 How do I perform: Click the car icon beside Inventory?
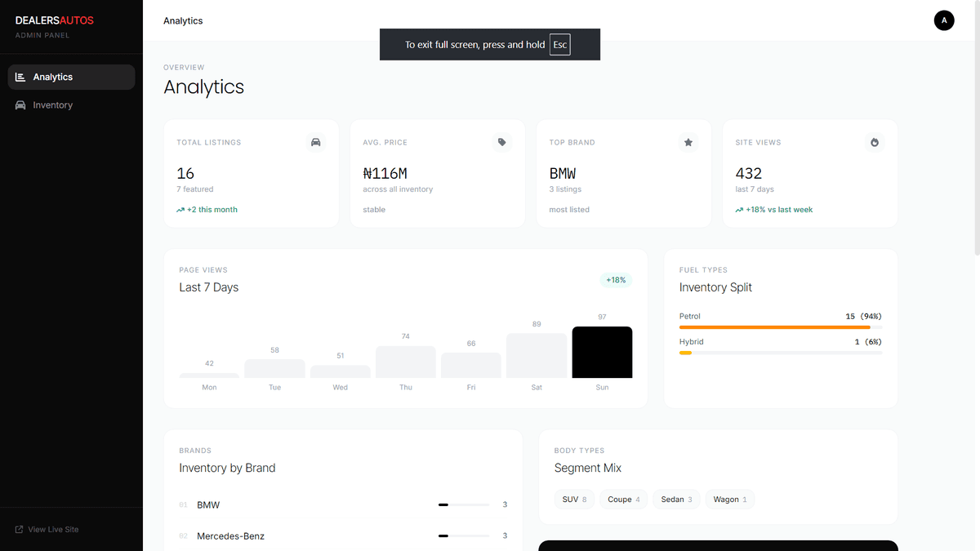(x=20, y=105)
